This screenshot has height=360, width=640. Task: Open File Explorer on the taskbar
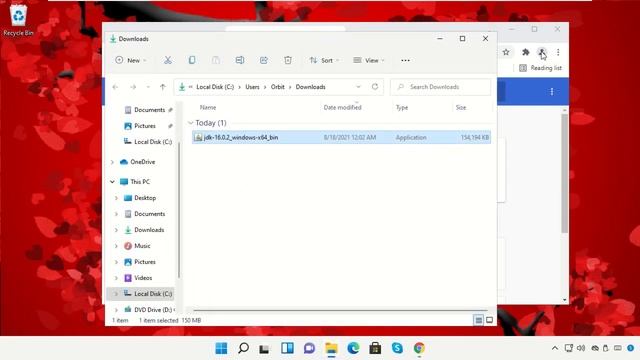(331, 348)
